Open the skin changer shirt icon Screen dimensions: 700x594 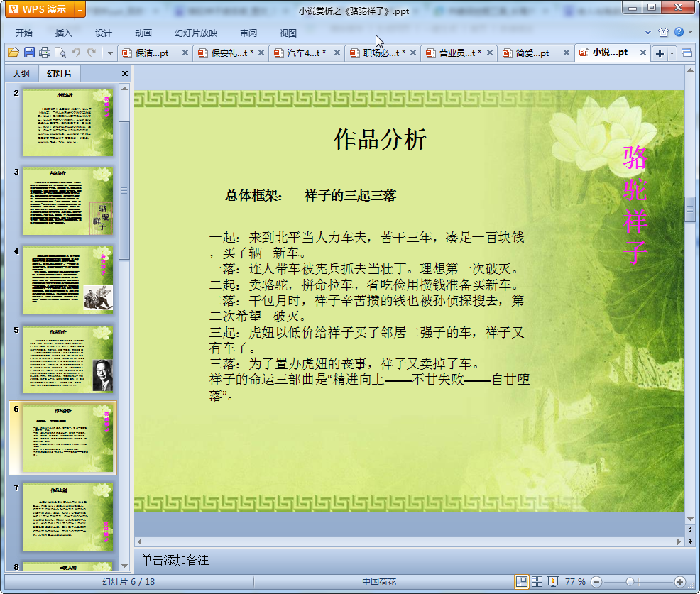point(663,32)
